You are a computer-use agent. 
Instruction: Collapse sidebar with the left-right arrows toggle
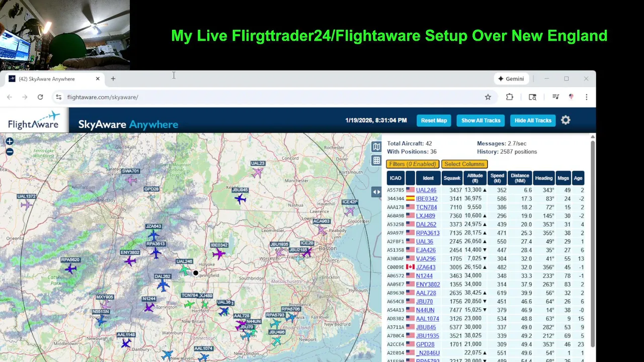click(x=376, y=192)
